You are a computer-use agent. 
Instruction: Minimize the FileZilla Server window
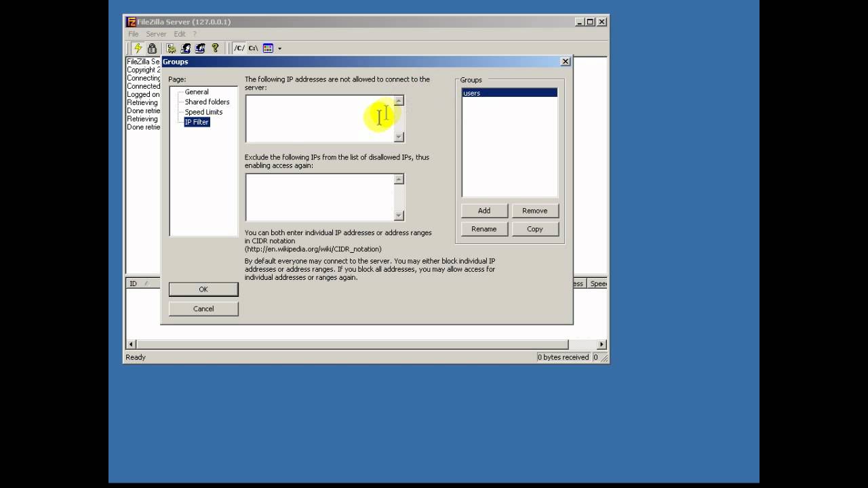point(580,22)
